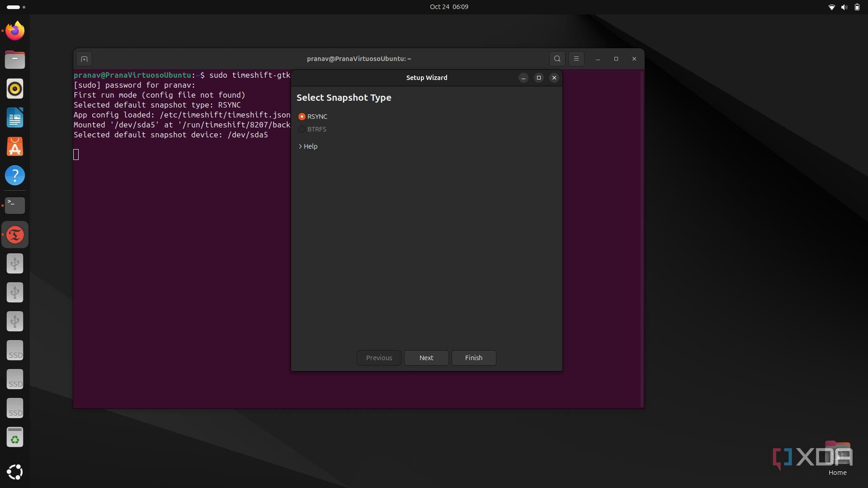868x488 pixels.
Task: Select the RSYNC snapshot type
Action: [x=302, y=117]
